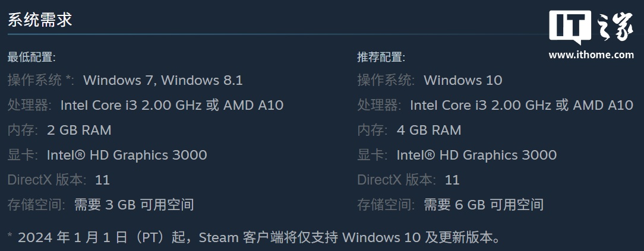
Task: Click minimum DirectX 版本 value 11
Action: (102, 180)
